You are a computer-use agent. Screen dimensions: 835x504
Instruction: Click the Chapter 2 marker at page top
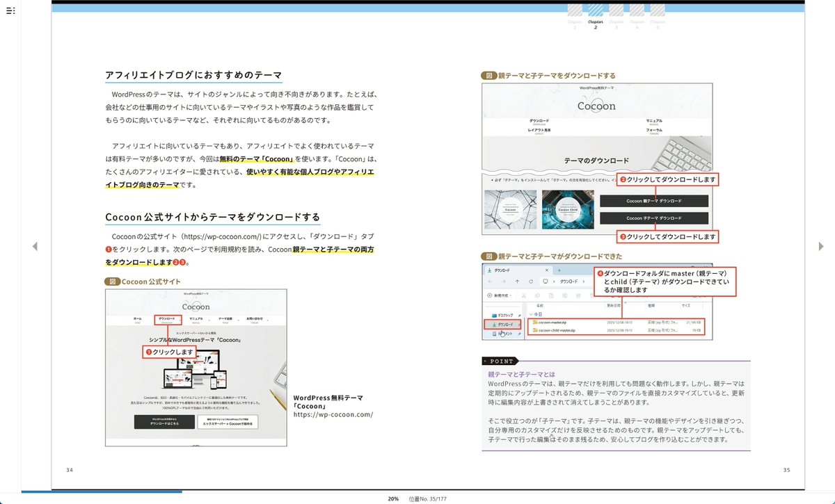[x=596, y=15]
